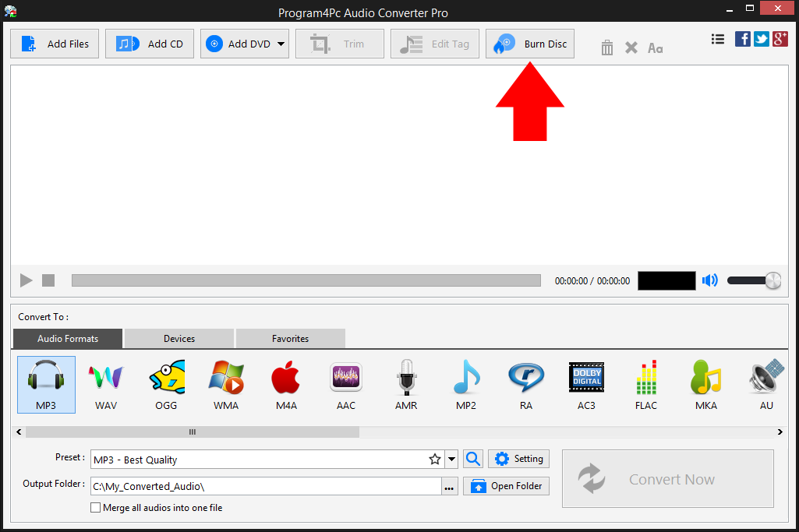Open the Twitter share icon

click(761, 38)
